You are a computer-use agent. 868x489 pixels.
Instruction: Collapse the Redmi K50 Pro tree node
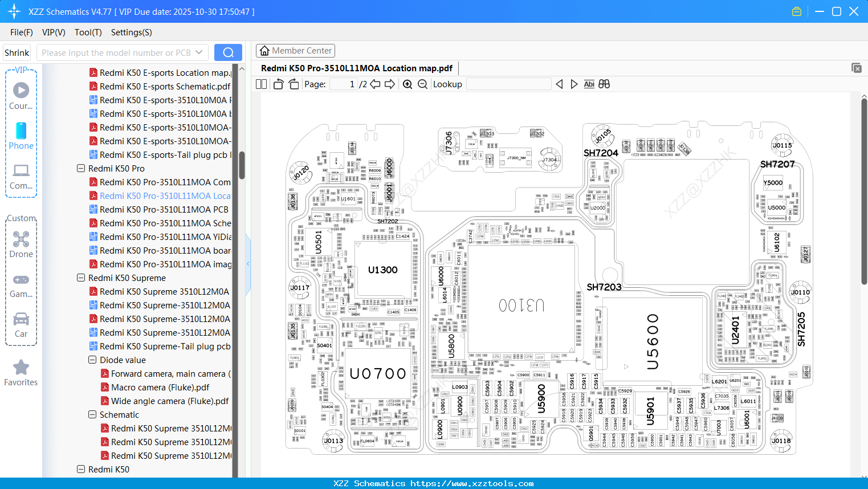[x=80, y=168]
